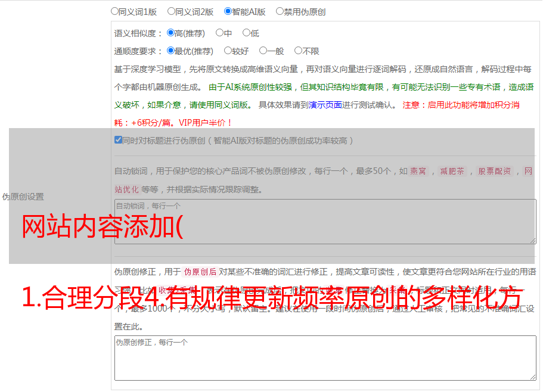The height and width of the screenshot is (392, 543).
Task: Select the 同义词2版 radio option
Action: [172, 11]
